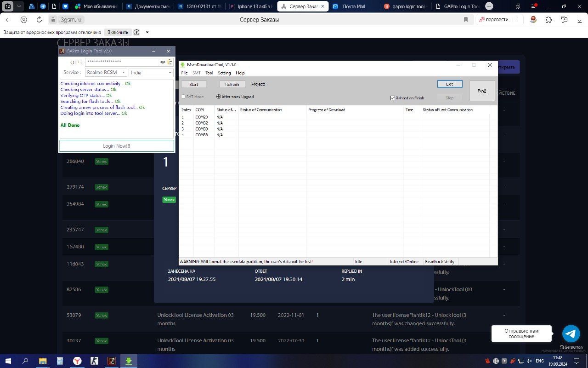Click the muted volume tray icon
The width and height of the screenshot is (588, 368).
(529, 361)
